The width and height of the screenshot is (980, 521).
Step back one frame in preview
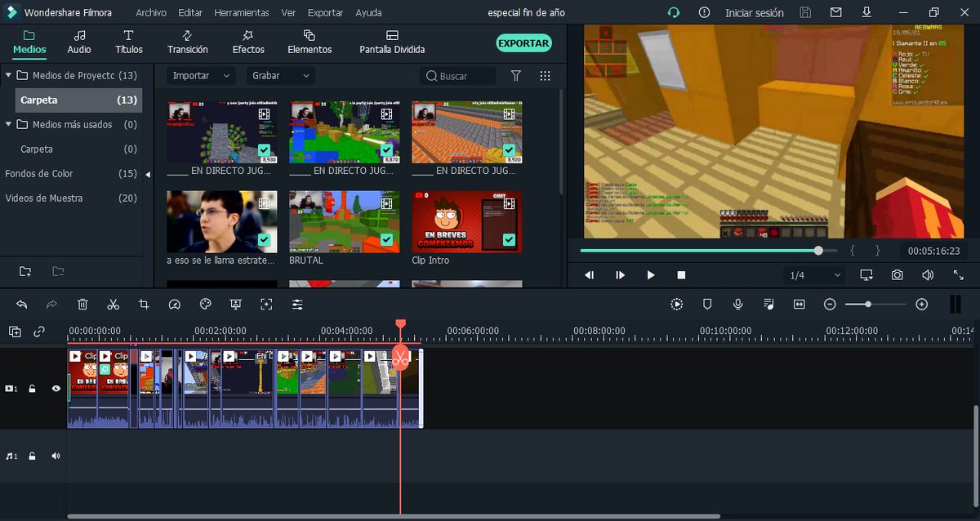coord(590,275)
